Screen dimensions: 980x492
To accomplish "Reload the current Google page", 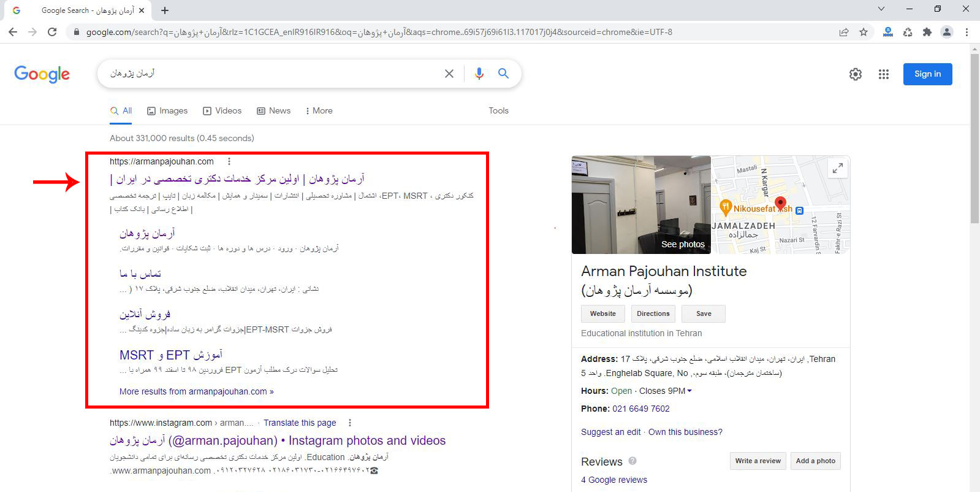I will pyautogui.click(x=52, y=32).
